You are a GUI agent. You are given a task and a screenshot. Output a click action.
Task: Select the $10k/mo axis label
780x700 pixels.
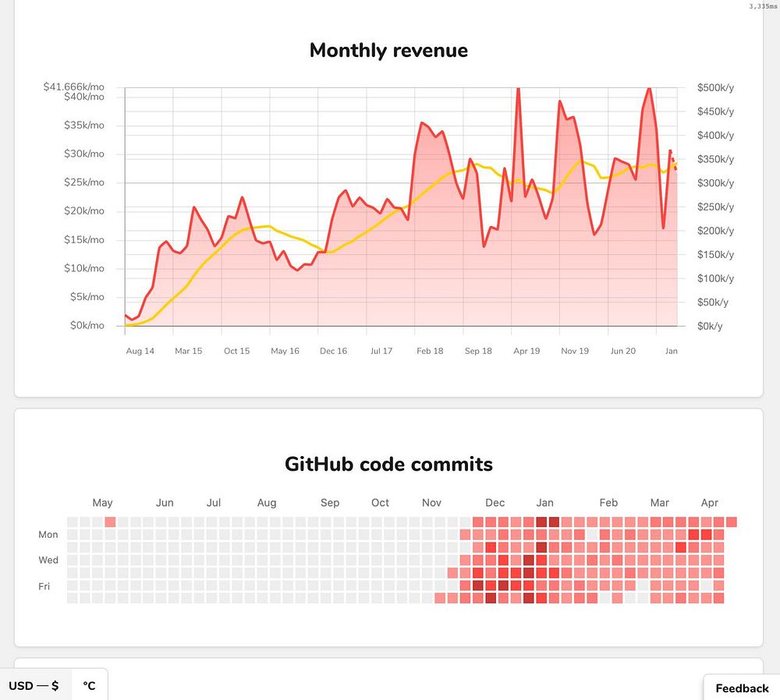84,268
